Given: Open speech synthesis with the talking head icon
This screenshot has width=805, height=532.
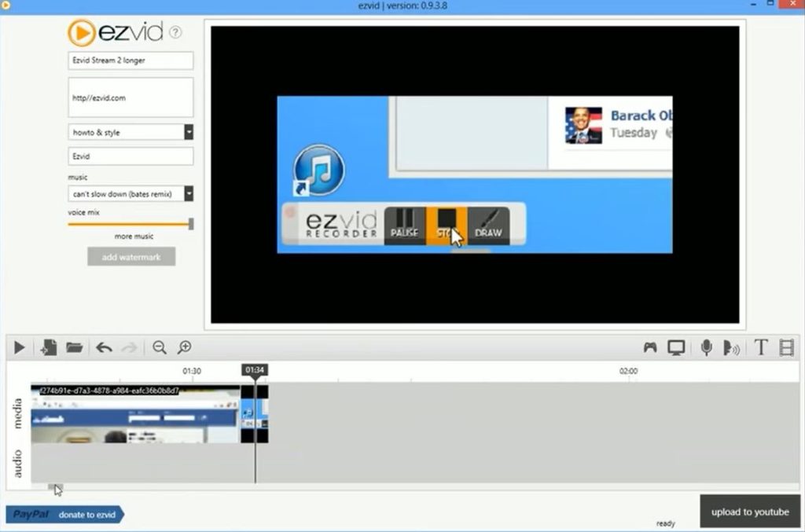Looking at the screenshot, I should (x=731, y=348).
